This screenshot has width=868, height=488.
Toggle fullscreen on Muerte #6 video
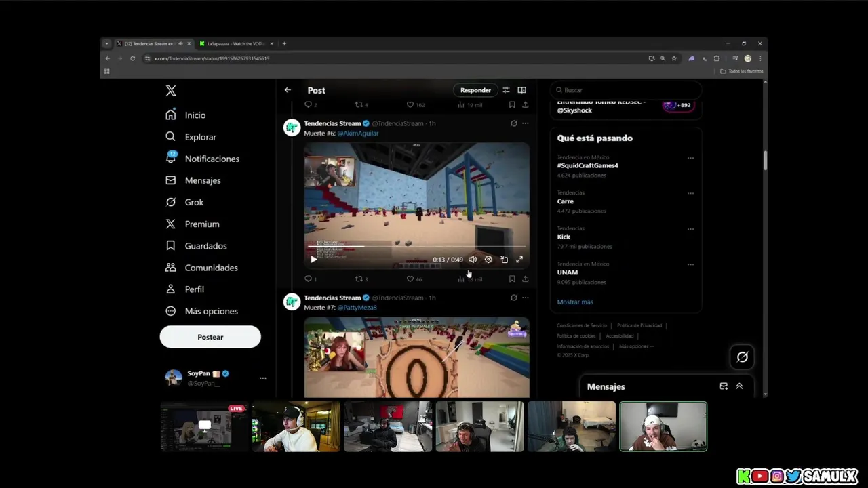519,260
